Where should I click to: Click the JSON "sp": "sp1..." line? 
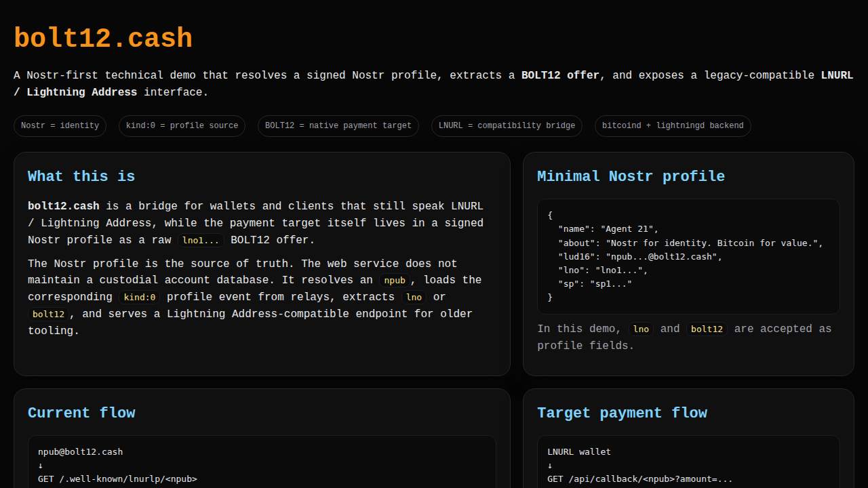click(595, 283)
